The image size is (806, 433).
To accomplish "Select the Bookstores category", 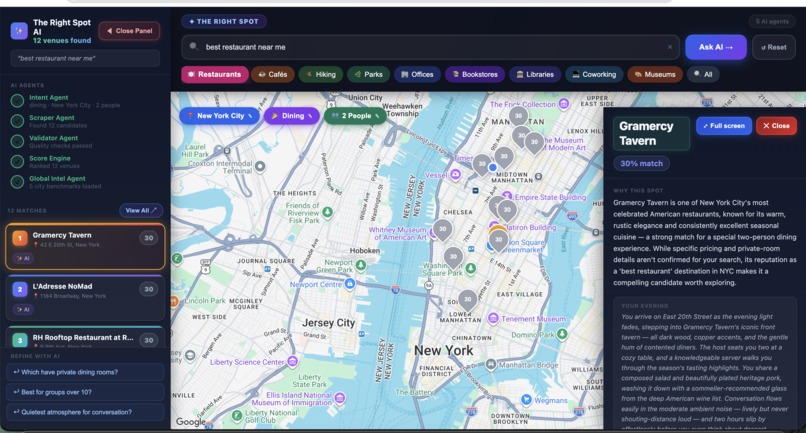I will point(475,75).
